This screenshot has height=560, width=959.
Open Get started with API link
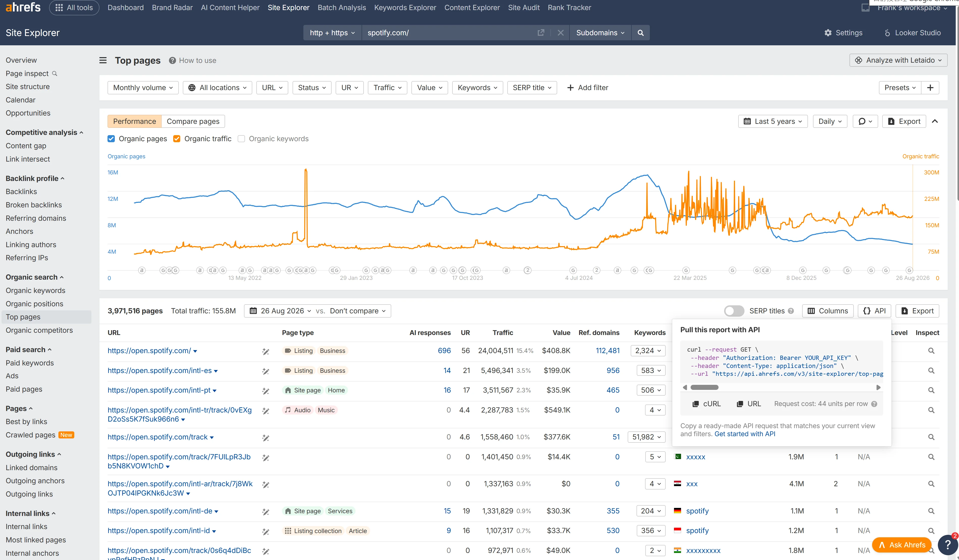745,434
